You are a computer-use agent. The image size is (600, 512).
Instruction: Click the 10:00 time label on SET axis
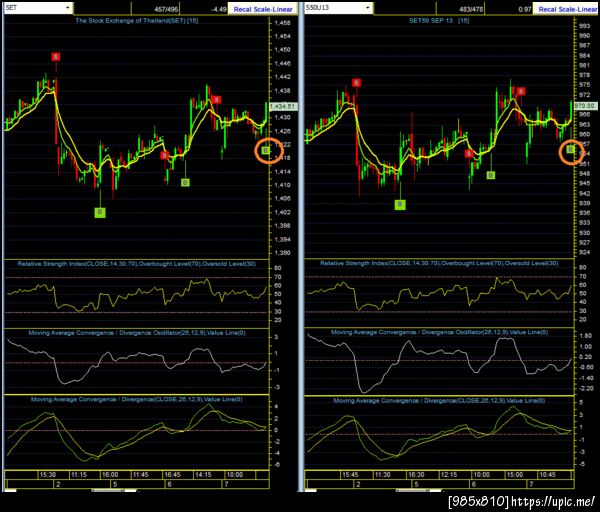235,474
